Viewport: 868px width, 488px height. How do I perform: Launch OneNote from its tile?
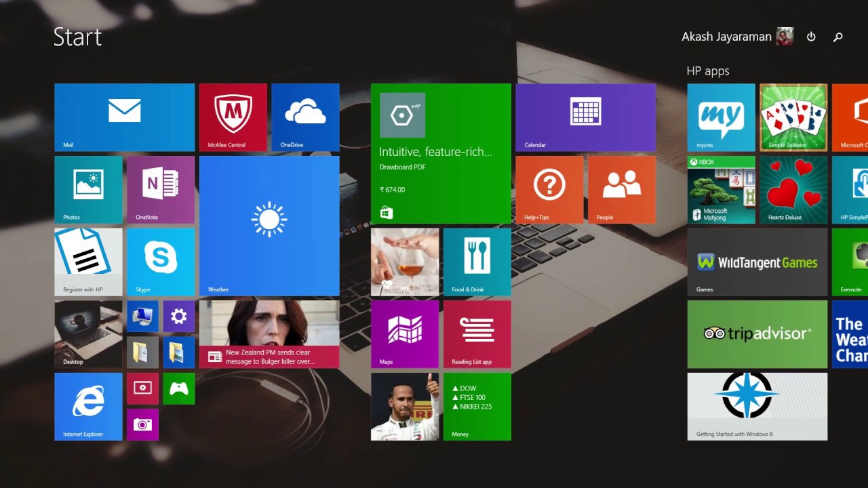[161, 190]
